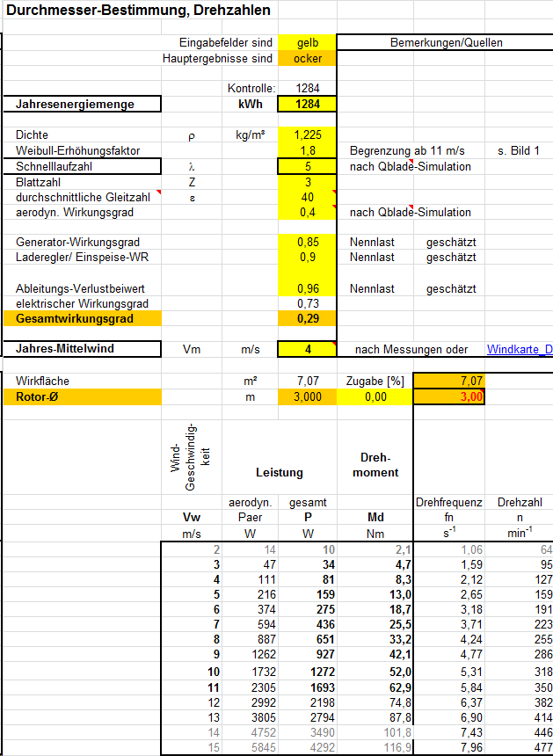Click the Dichte input cell 1,225
The height and width of the screenshot is (756, 553).
pos(307,135)
